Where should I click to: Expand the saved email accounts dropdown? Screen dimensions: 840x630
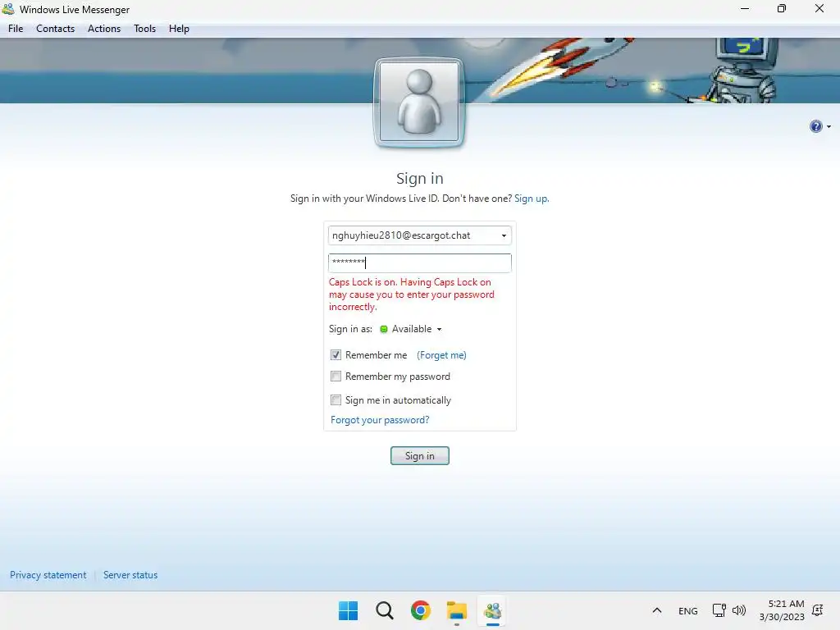(504, 235)
